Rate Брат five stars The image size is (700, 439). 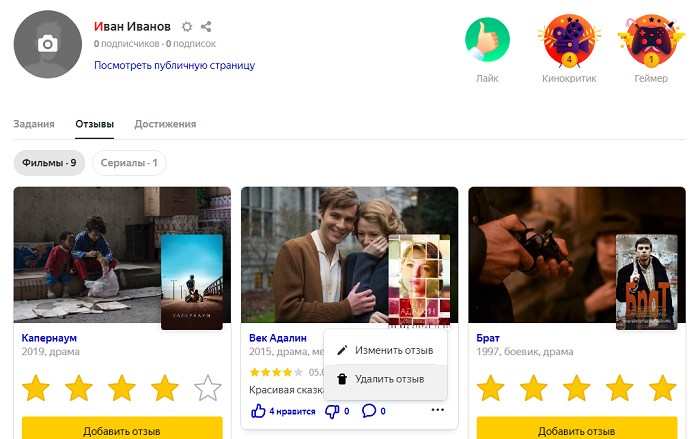coord(662,388)
